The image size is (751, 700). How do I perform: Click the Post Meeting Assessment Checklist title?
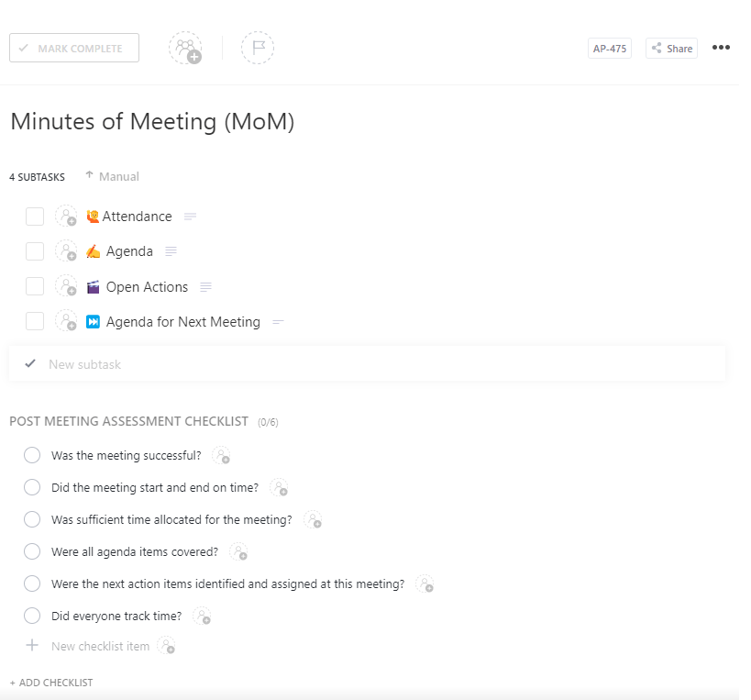pyautogui.click(x=128, y=421)
